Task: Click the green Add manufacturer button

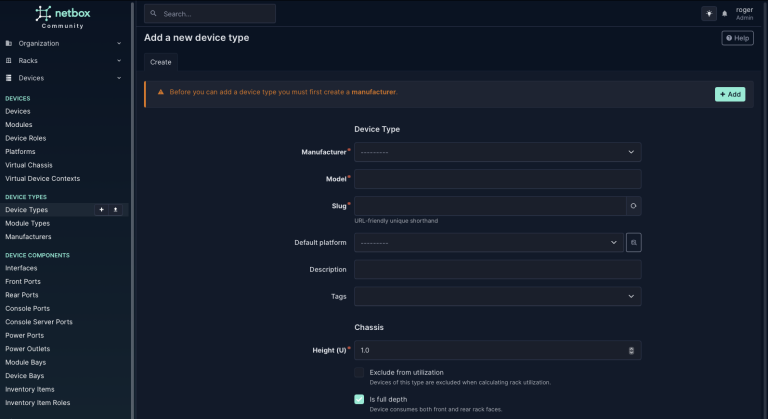Action: pos(730,94)
